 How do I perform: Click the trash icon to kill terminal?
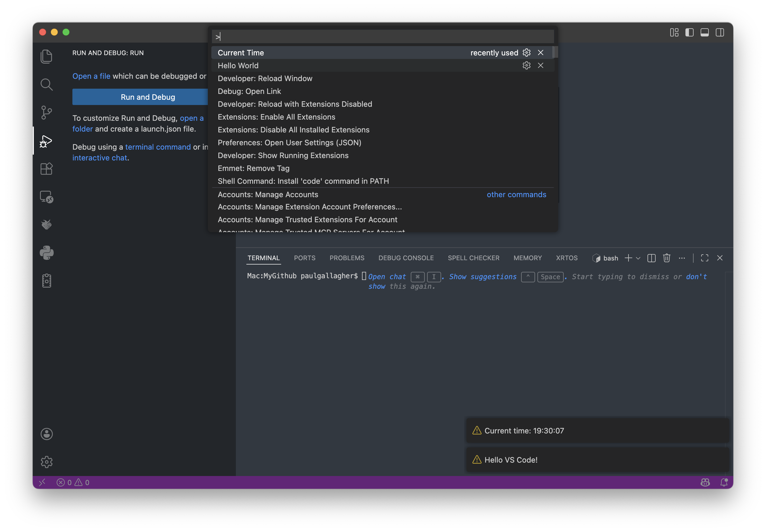click(666, 258)
